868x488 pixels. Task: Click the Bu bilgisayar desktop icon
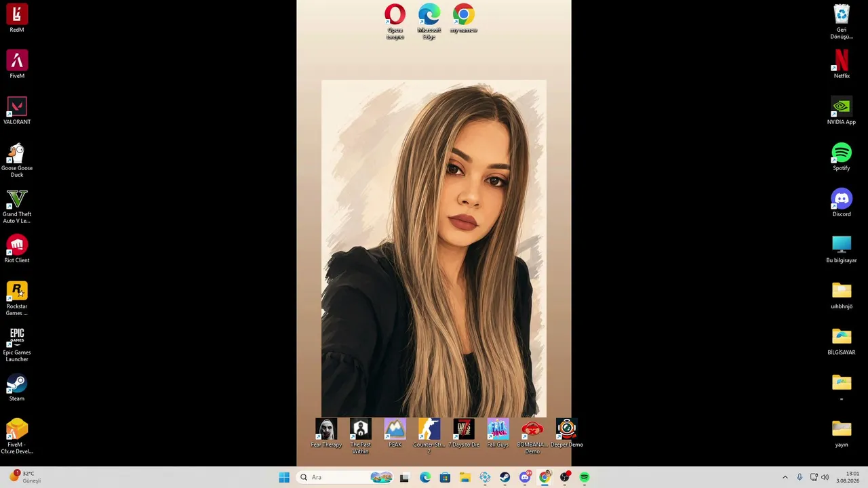[842, 249]
